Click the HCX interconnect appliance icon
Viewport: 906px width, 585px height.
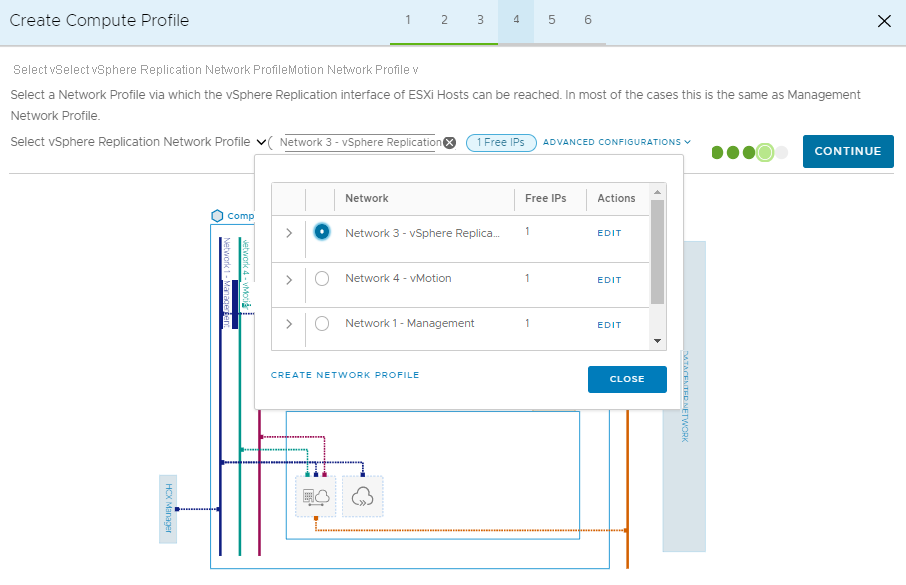(x=315, y=497)
